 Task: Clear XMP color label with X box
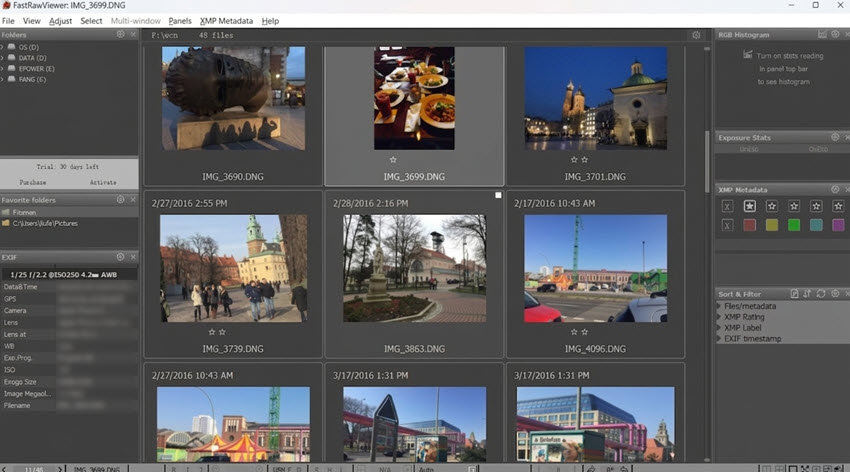[x=727, y=225]
